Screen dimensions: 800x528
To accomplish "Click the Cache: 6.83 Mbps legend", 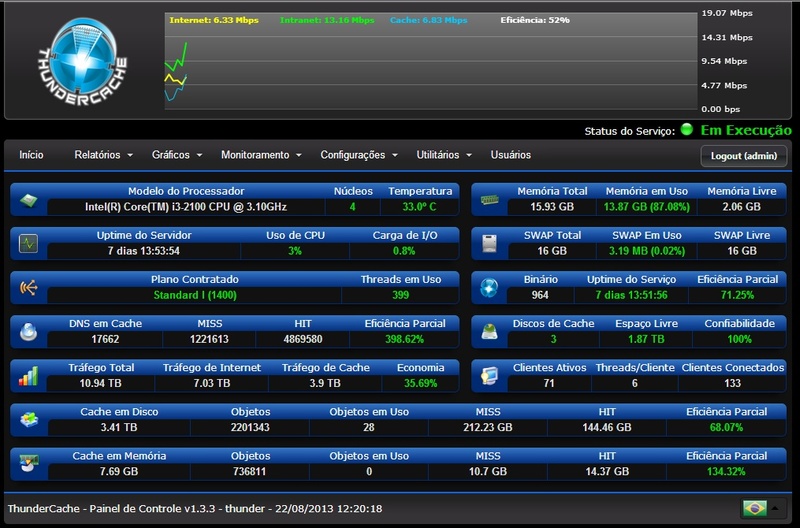I will (429, 20).
